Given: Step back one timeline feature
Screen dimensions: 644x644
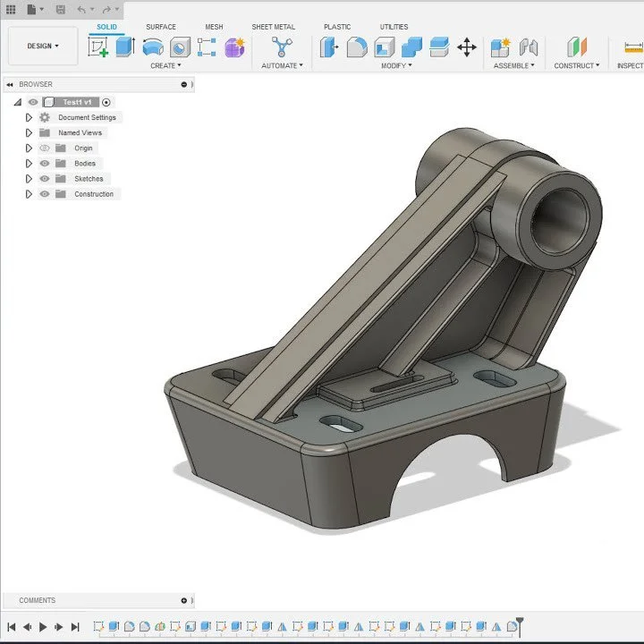Looking at the screenshot, I should pos(27,627).
